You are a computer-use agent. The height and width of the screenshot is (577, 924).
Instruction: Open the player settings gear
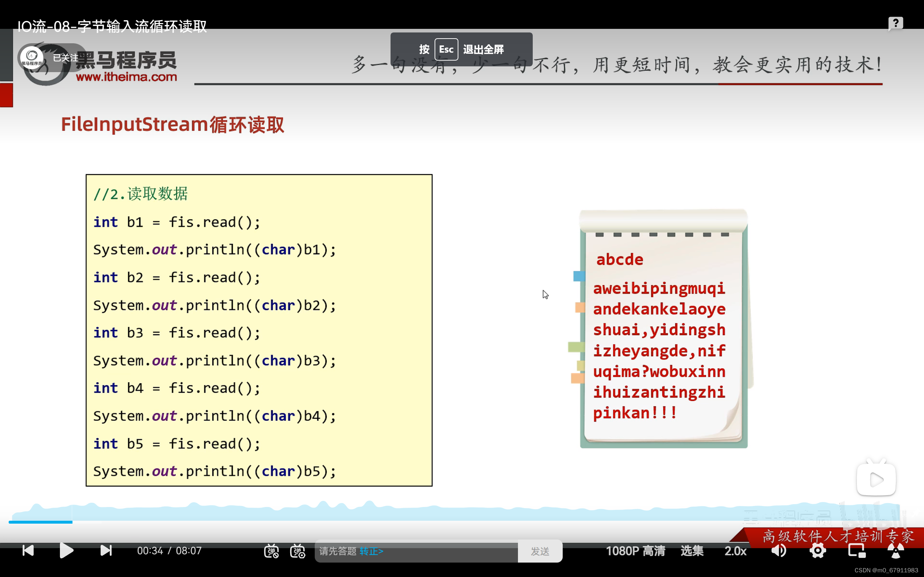[818, 551]
